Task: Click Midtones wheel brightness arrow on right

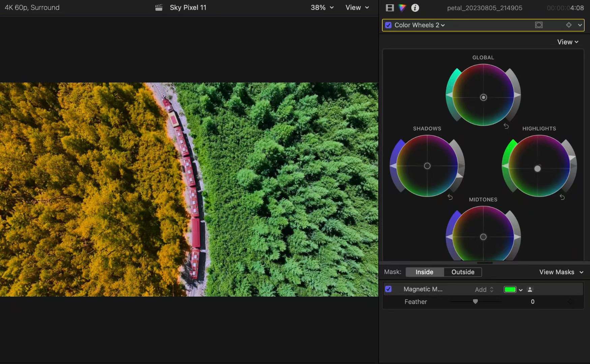Action: coord(518,237)
